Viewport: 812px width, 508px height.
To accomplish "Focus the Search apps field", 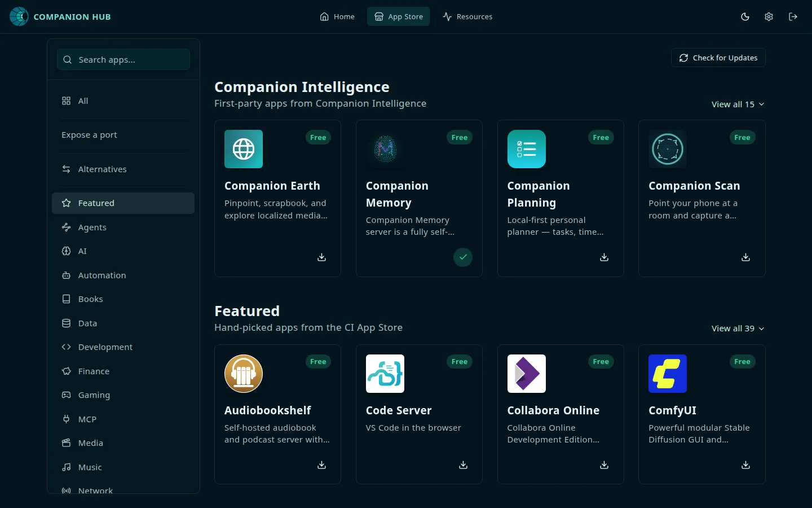I will point(123,59).
